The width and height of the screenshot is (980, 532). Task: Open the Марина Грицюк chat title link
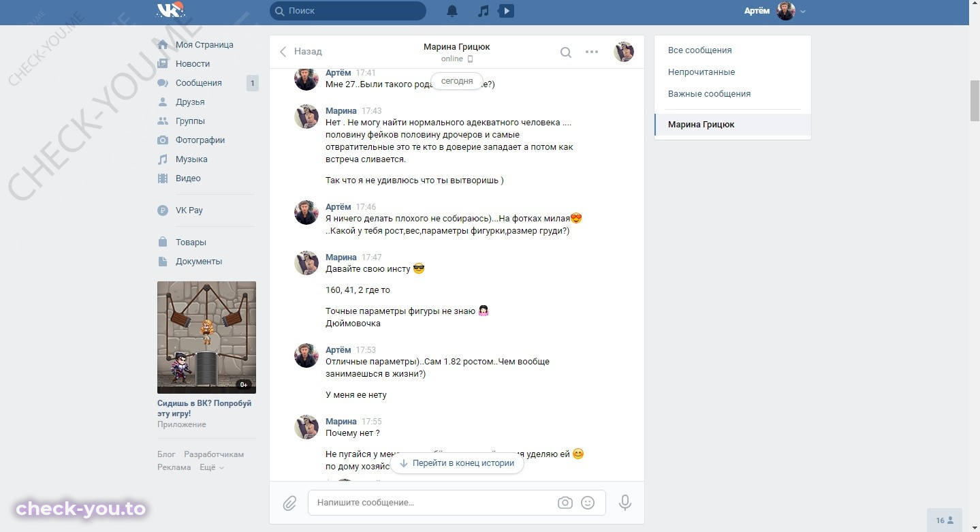click(x=456, y=47)
